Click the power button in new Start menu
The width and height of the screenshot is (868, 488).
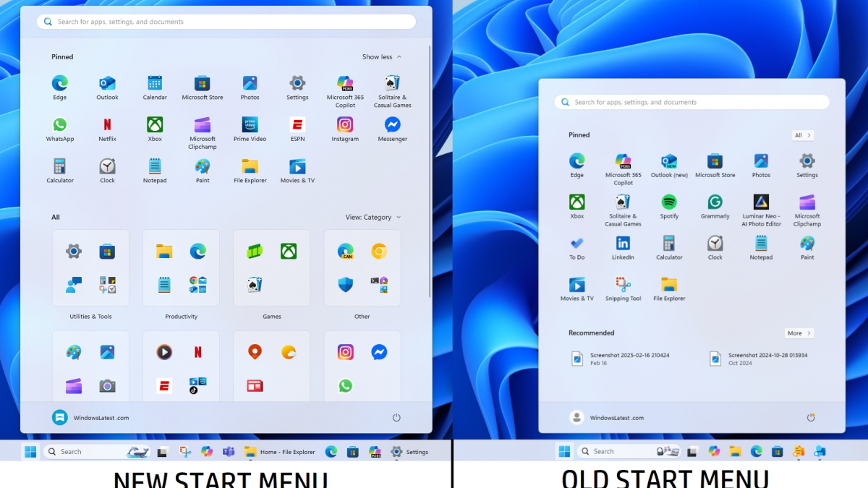396,417
